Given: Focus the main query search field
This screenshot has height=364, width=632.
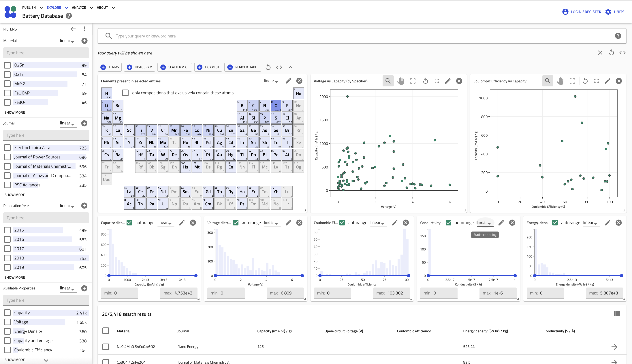Looking at the screenshot, I should pos(362,36).
